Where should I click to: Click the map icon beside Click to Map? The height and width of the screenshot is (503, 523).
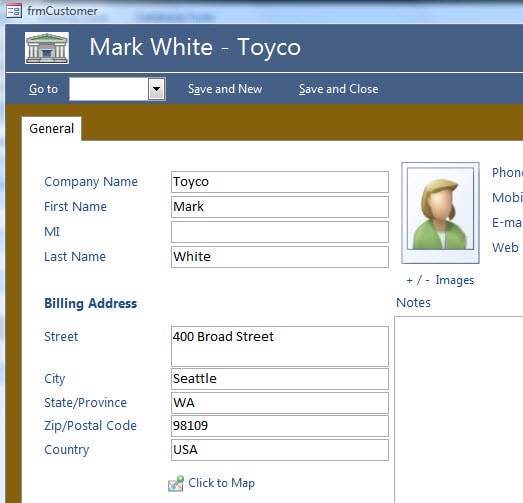tap(176, 483)
